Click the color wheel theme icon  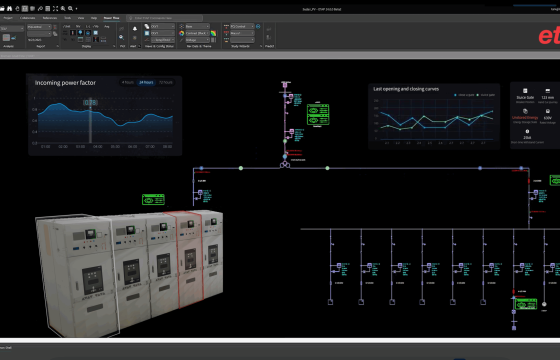pos(181,33)
